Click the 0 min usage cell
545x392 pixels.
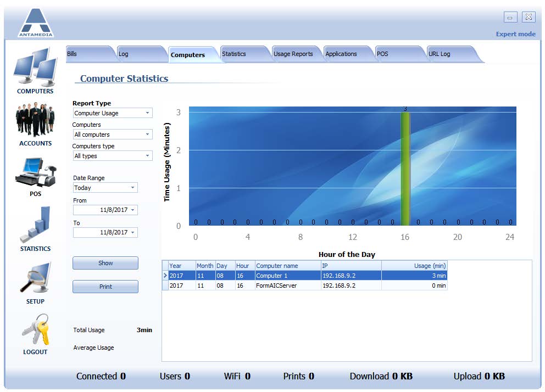[414, 285]
